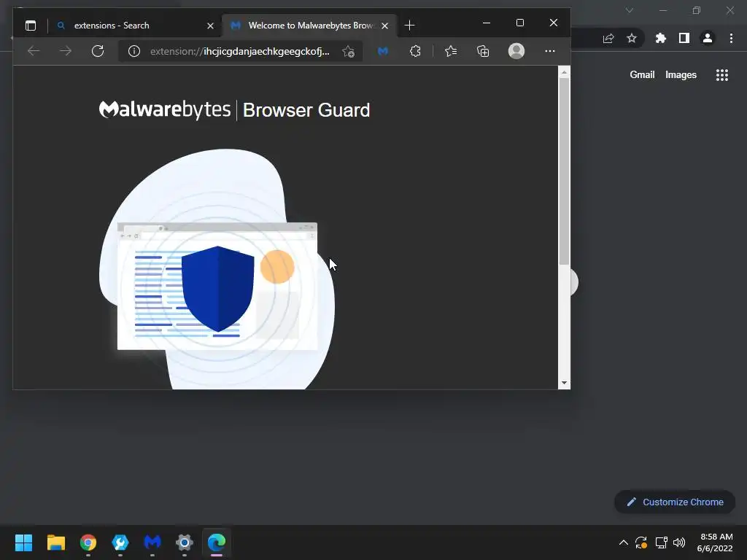747x560 pixels.
Task: Go back in Edge browser
Action: pyautogui.click(x=34, y=51)
